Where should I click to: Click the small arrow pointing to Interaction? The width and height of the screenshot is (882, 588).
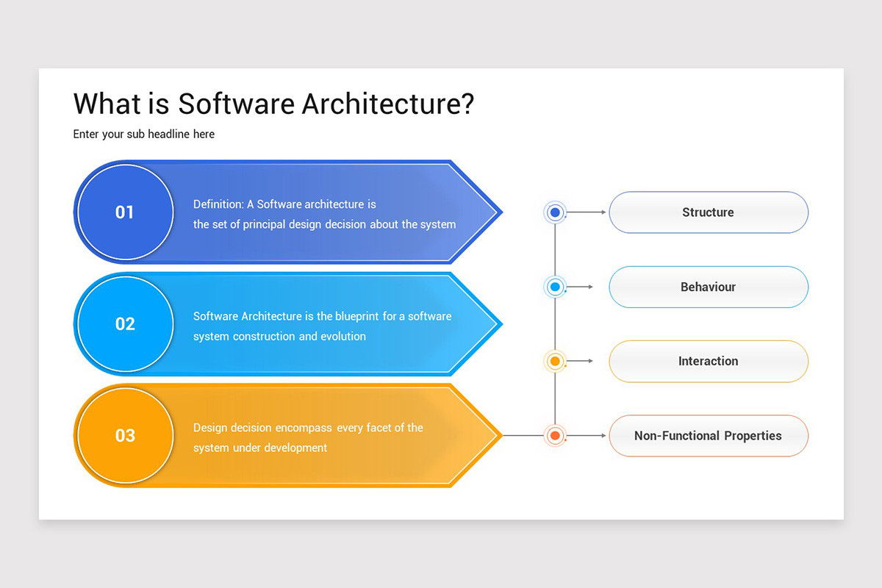(x=580, y=361)
